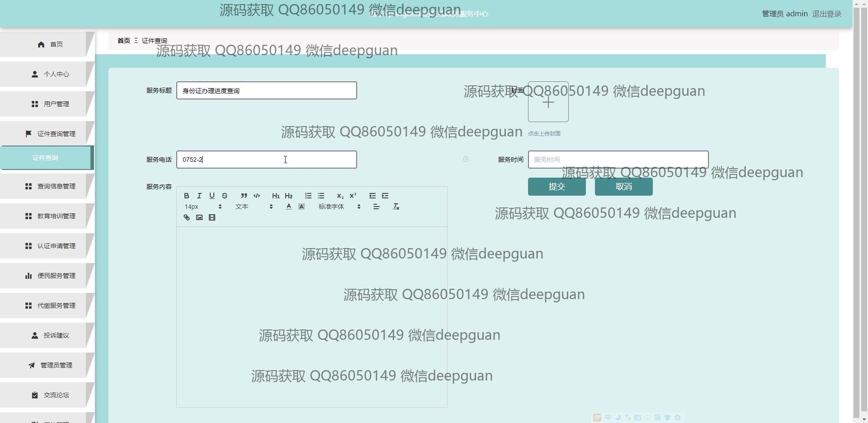Toggle bold formatting in editor
The image size is (868, 423).
click(186, 196)
